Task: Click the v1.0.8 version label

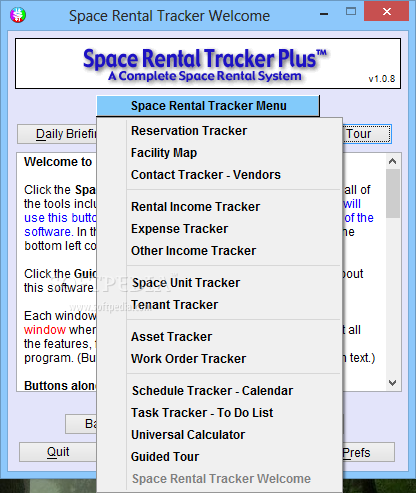Action: (x=382, y=79)
